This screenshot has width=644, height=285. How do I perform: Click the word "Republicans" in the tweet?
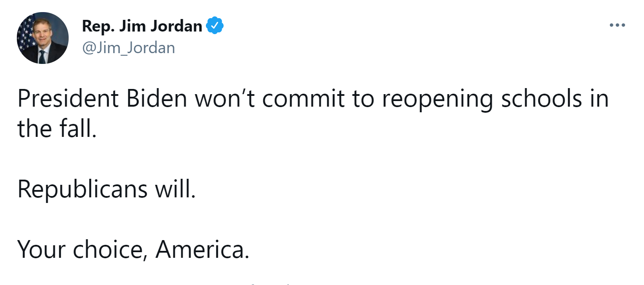click(82, 189)
